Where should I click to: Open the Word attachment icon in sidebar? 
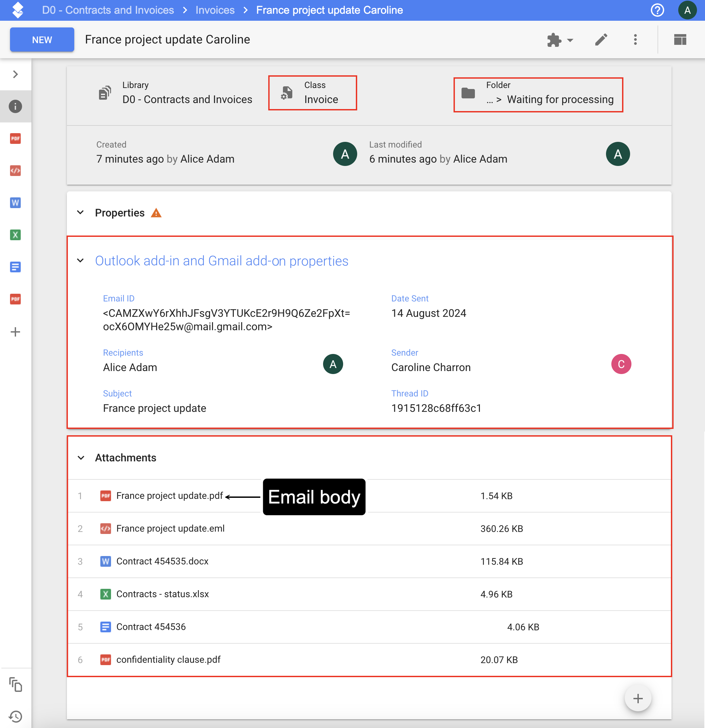15,203
